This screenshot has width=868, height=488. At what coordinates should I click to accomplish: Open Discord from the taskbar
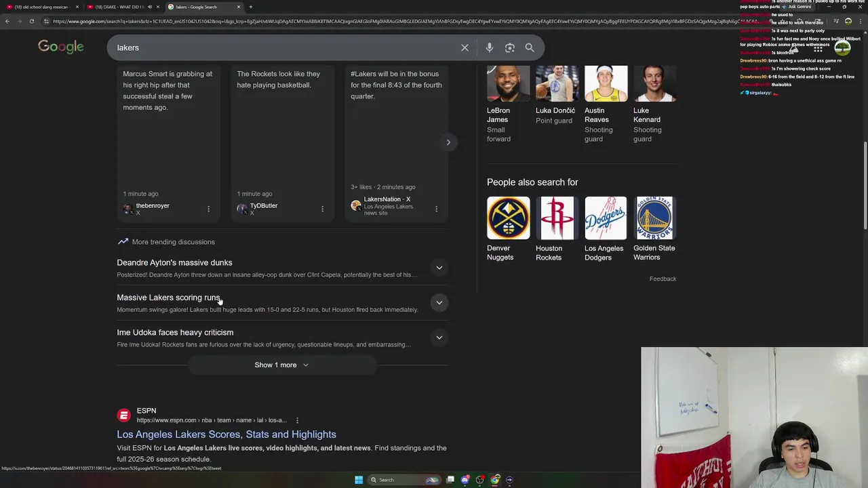(465, 480)
